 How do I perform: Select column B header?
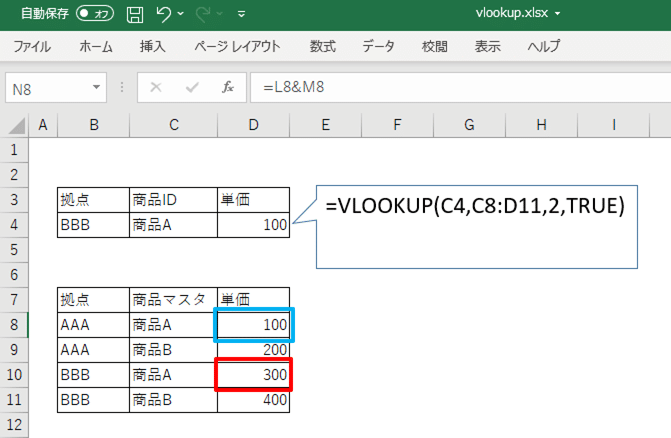coord(94,125)
